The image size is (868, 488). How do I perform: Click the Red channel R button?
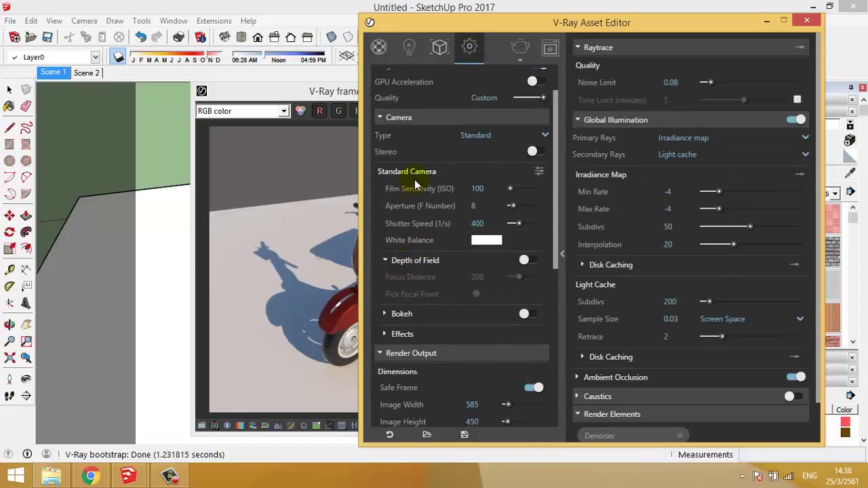[319, 111]
